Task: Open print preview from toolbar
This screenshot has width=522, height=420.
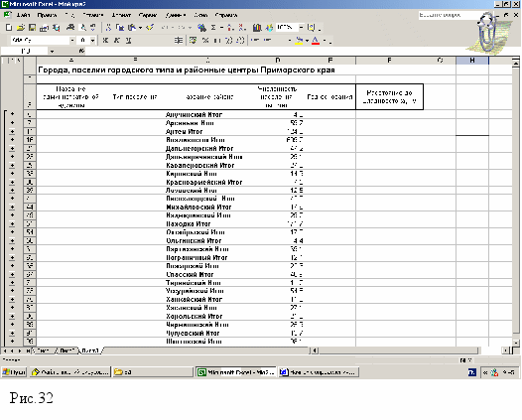Action: pos(83,28)
